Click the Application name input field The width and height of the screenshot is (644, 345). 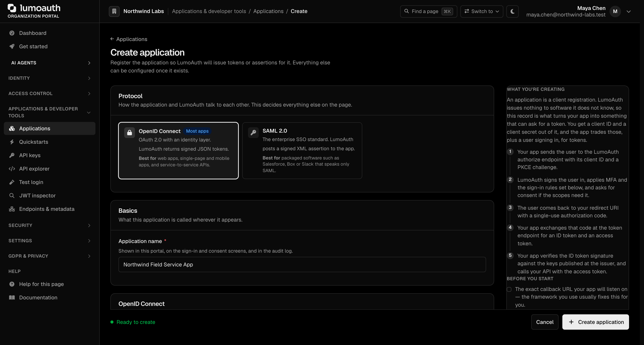point(302,264)
